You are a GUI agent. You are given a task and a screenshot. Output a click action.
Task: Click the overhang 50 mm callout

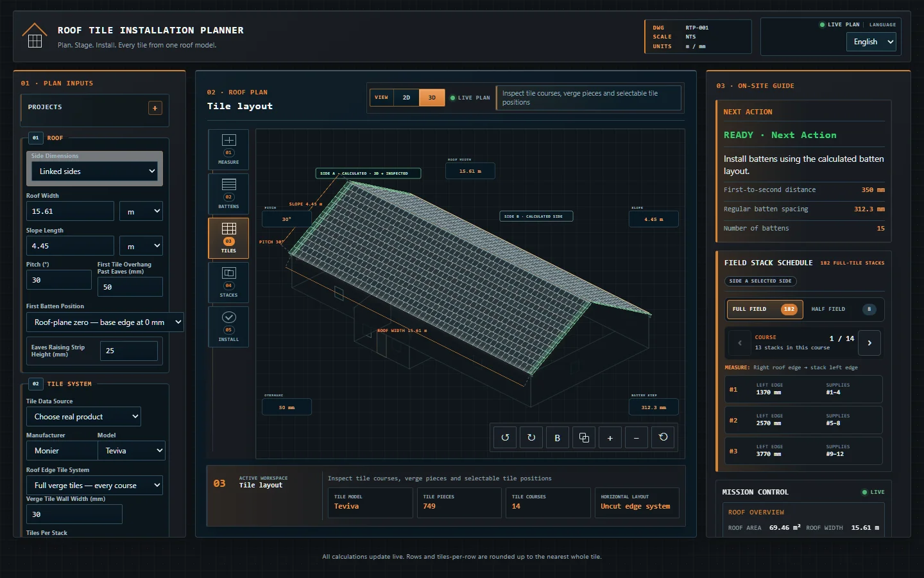pyautogui.click(x=287, y=407)
